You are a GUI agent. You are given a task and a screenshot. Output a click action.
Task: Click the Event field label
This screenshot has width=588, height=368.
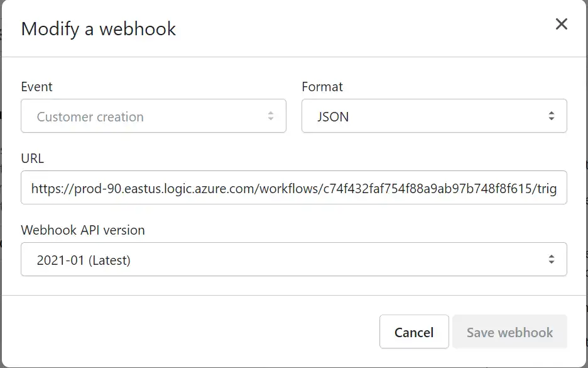37,87
